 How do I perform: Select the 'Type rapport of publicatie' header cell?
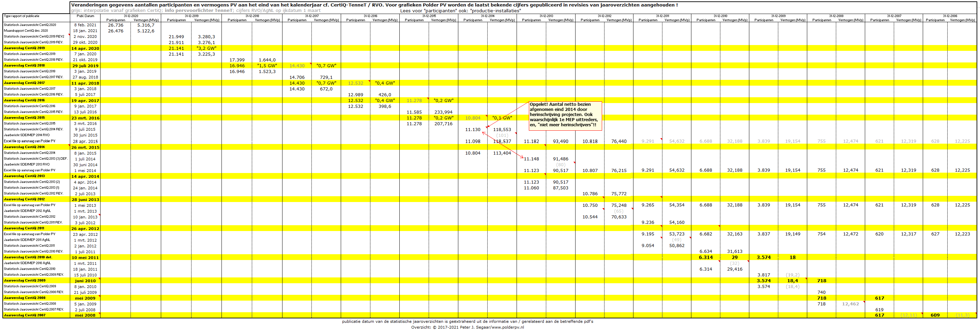pyautogui.click(x=22, y=16)
